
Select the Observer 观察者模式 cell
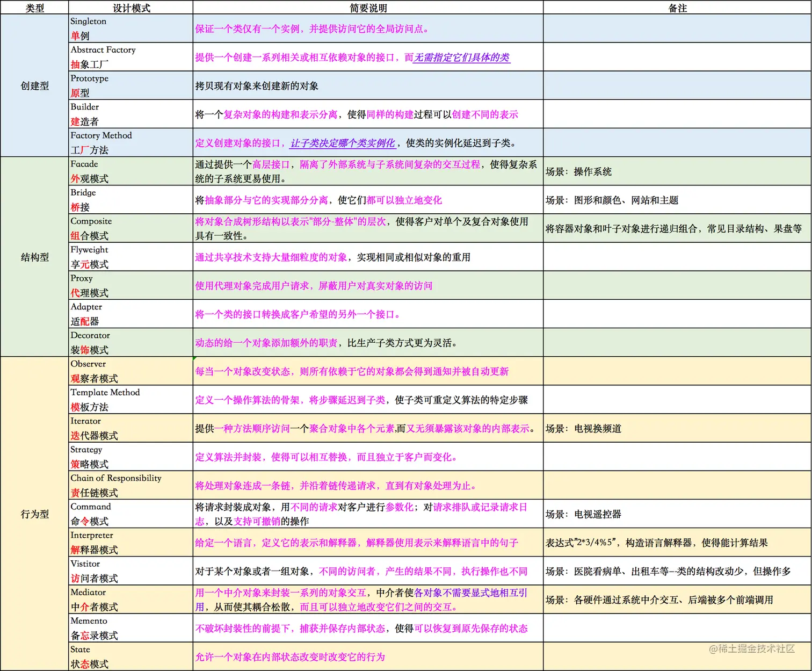tap(129, 371)
